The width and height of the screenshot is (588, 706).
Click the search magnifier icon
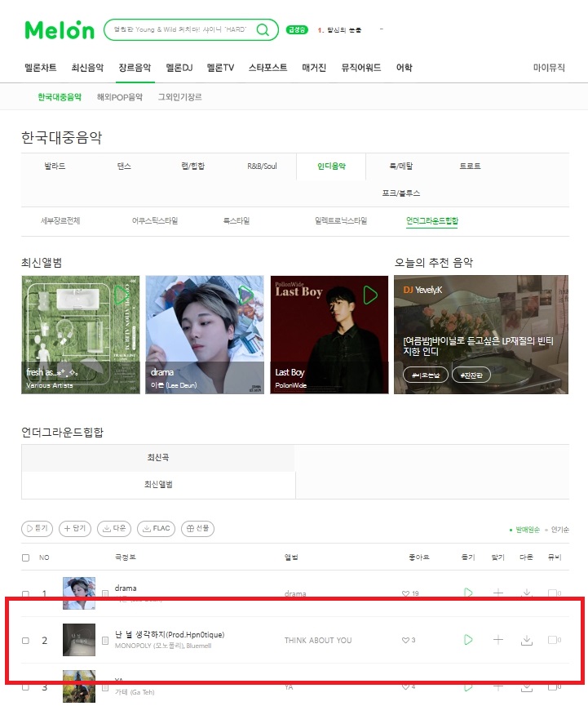263,29
